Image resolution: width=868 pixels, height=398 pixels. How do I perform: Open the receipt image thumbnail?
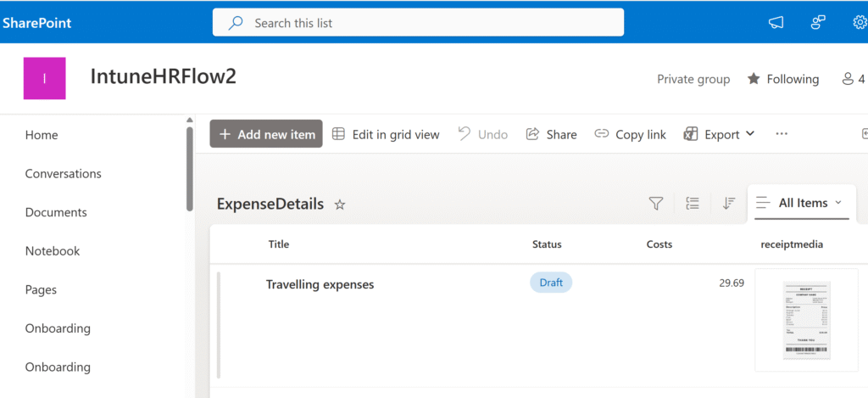coord(805,320)
